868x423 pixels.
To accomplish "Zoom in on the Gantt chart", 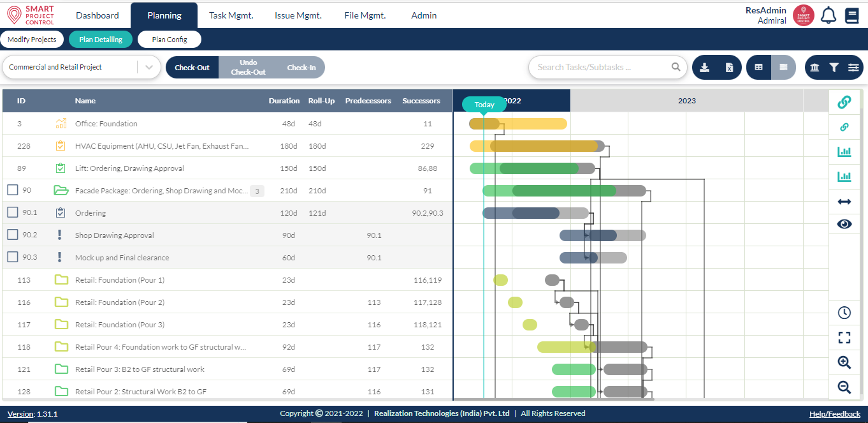I will click(844, 362).
